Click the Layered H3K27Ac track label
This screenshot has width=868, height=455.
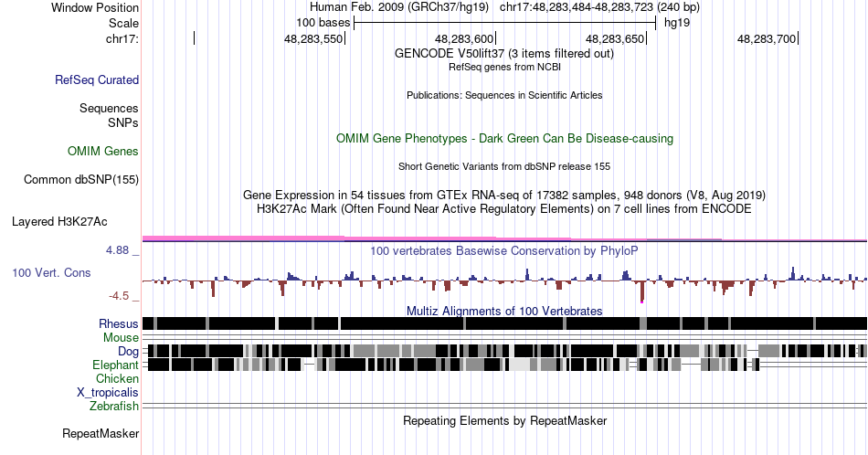pos(59,222)
